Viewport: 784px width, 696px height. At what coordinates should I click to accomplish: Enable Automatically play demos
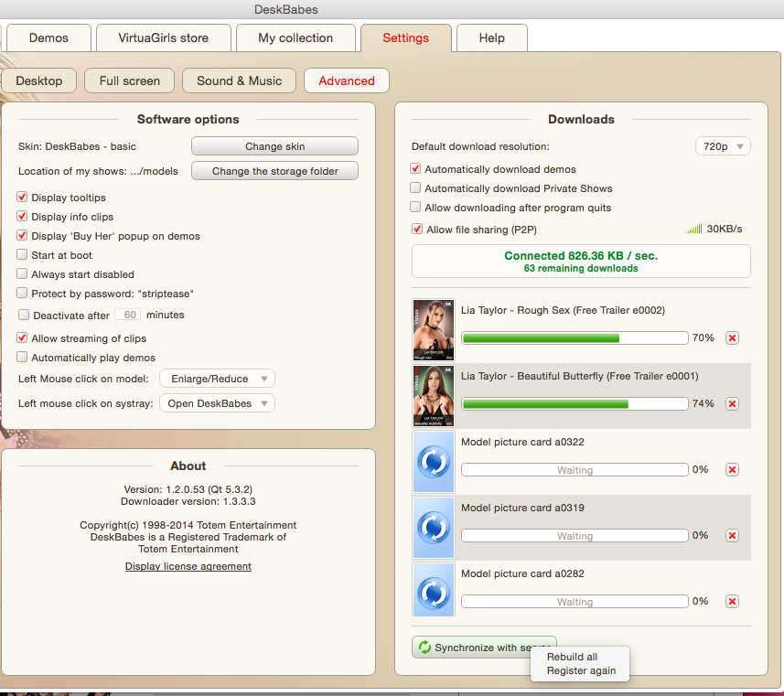pyautogui.click(x=22, y=357)
